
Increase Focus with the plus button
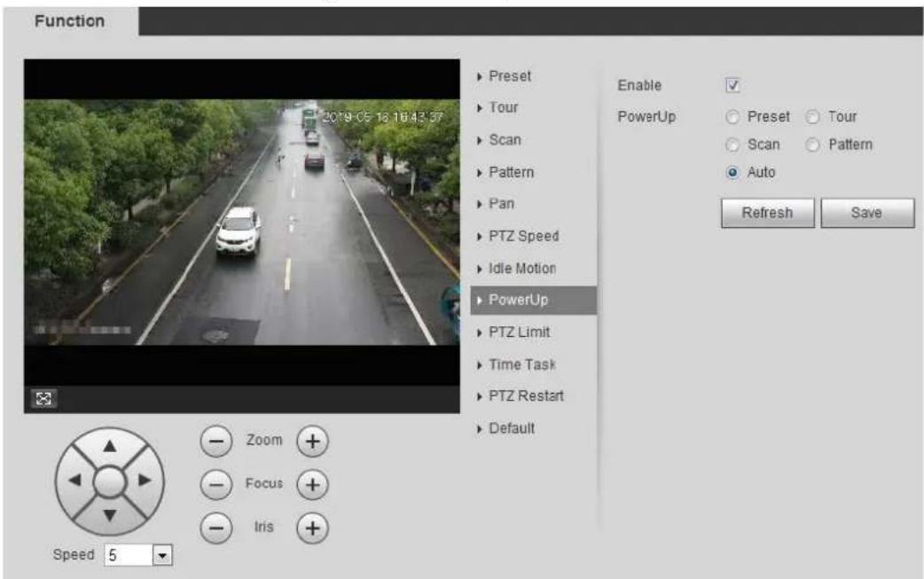[312, 484]
